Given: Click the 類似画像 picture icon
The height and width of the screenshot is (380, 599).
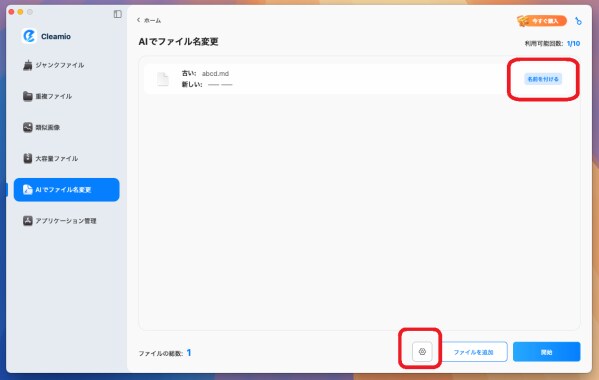Looking at the screenshot, I should [28, 127].
